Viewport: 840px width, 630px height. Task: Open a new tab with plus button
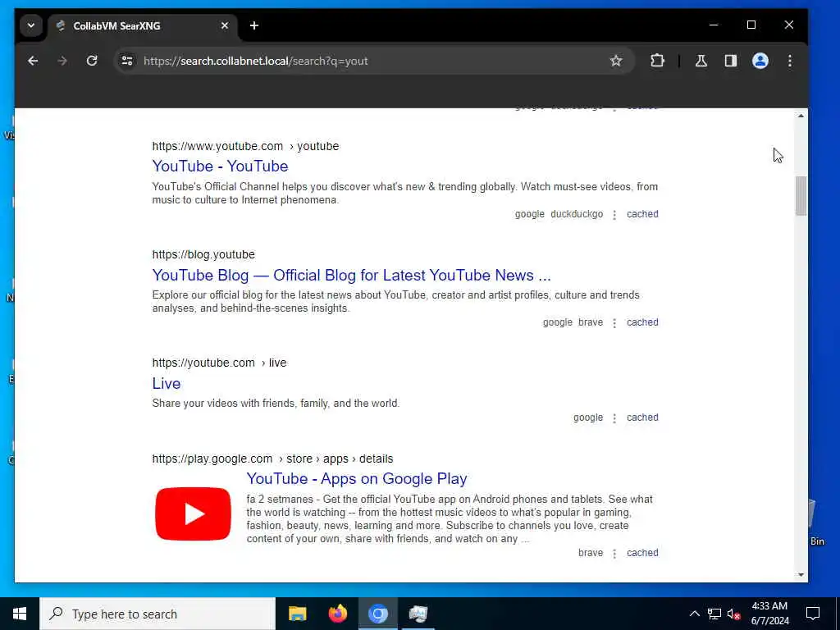(x=254, y=25)
